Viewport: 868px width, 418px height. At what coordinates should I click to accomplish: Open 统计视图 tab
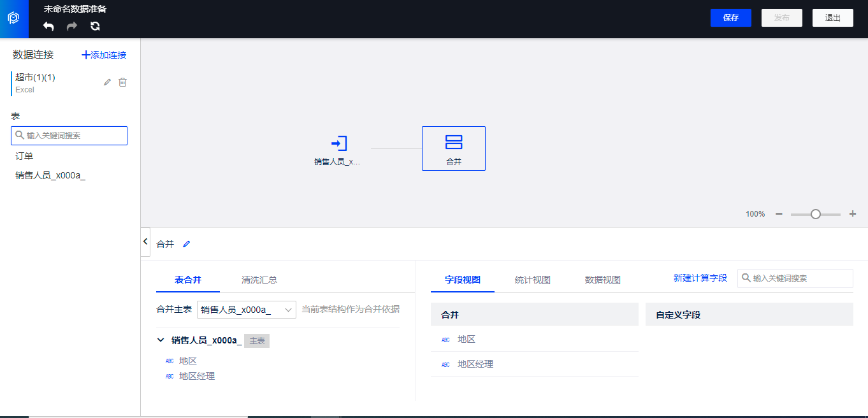[533, 280]
